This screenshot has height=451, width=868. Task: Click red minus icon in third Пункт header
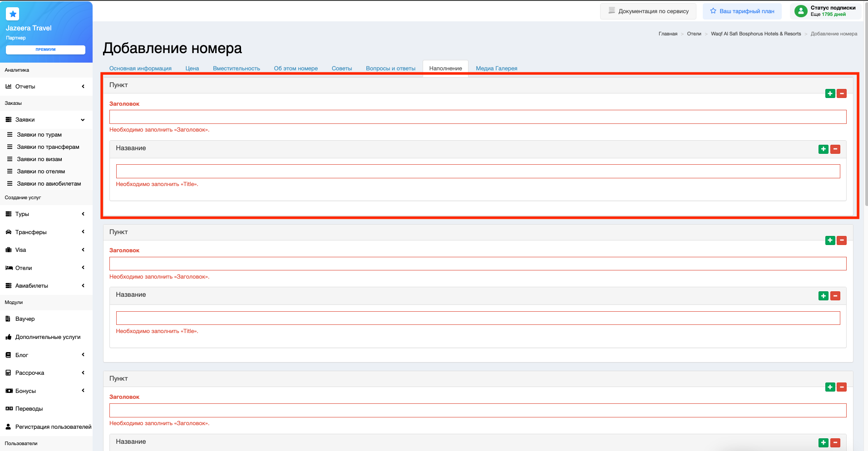[x=842, y=387]
